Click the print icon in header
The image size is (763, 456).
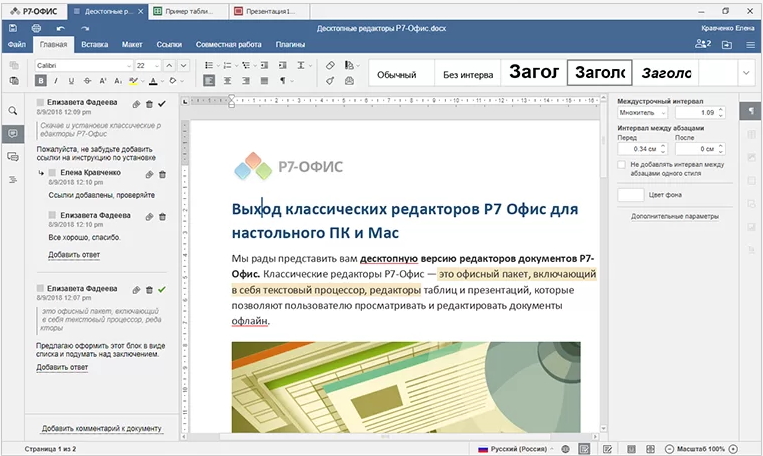pyautogui.click(x=36, y=28)
